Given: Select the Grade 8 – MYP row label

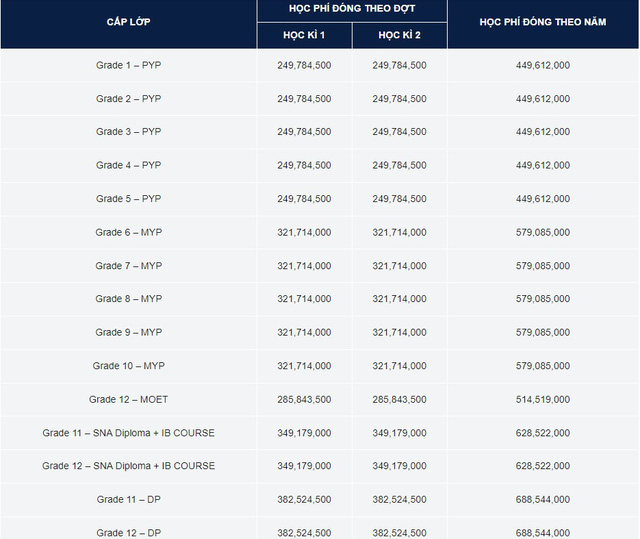Looking at the screenshot, I should [x=128, y=299].
